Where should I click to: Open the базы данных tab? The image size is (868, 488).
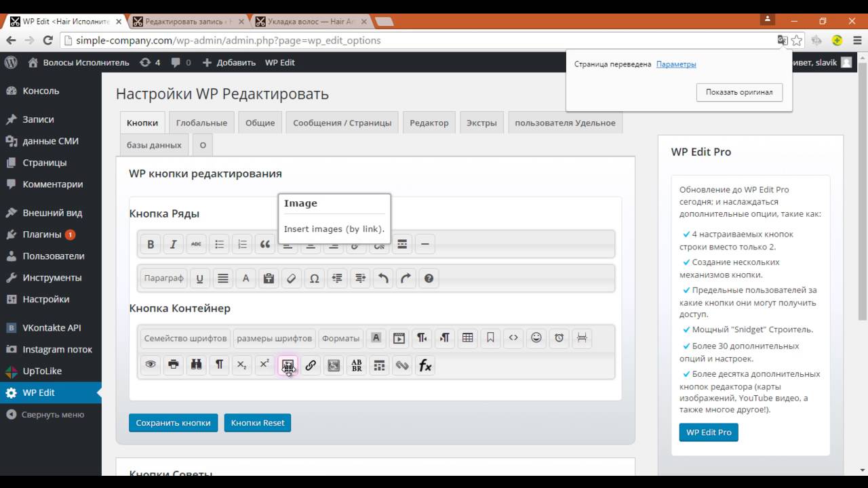(x=154, y=145)
